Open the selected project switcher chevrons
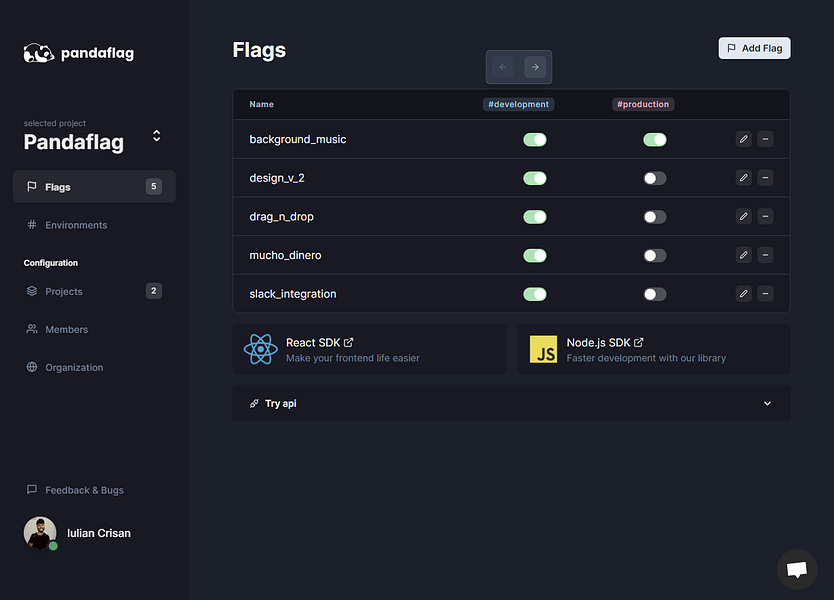 156,136
